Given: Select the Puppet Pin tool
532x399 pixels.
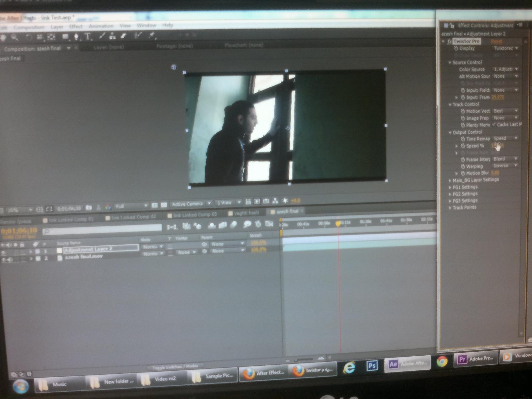Looking at the screenshot, I should (152, 36).
